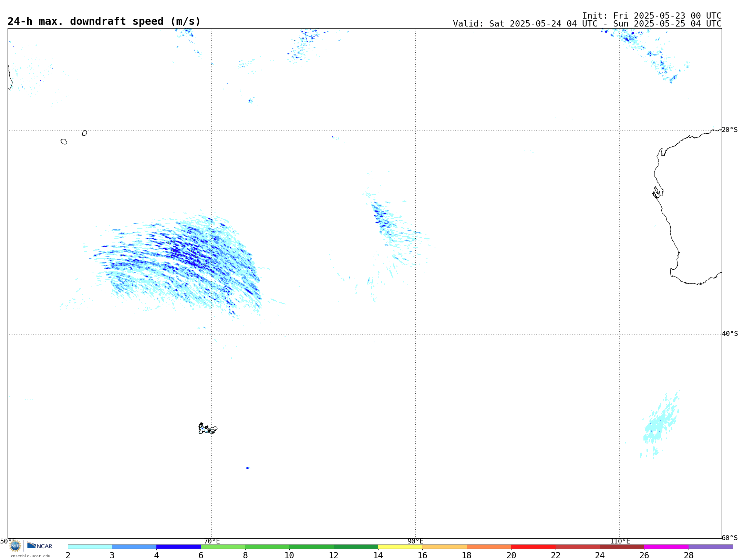Pick the green 8–10 m/s swatch
Viewport: 744px width, 560px height.
tap(267, 547)
